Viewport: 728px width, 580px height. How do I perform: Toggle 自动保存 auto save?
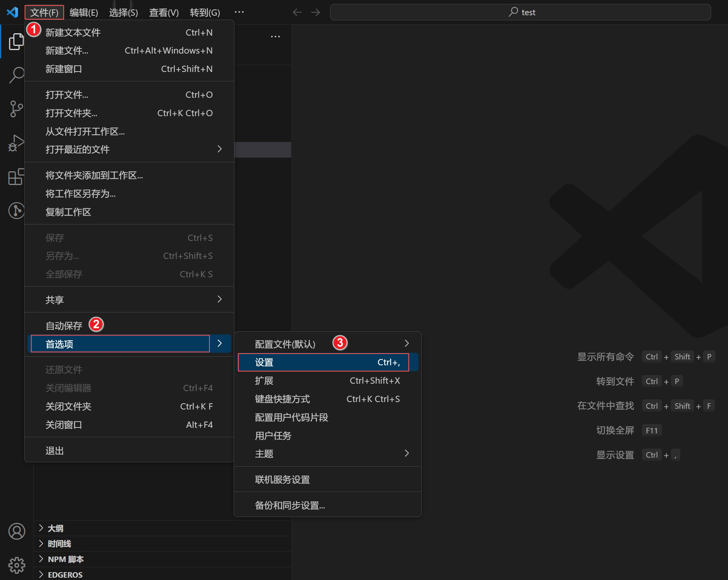coord(63,325)
